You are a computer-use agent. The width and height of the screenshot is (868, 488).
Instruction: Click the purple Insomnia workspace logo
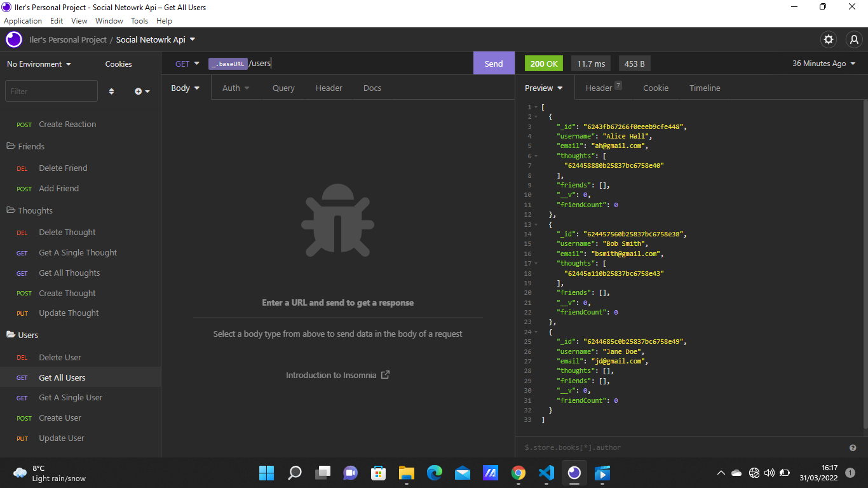[13, 39]
